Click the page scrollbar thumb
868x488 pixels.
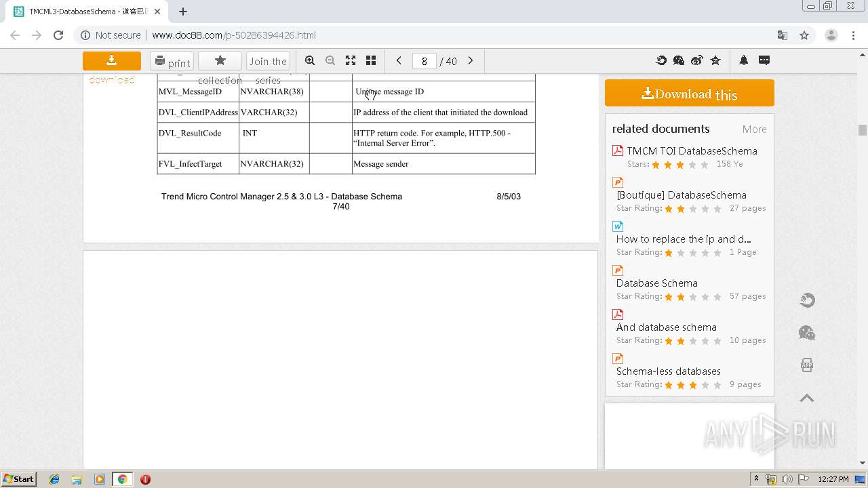coord(863,130)
